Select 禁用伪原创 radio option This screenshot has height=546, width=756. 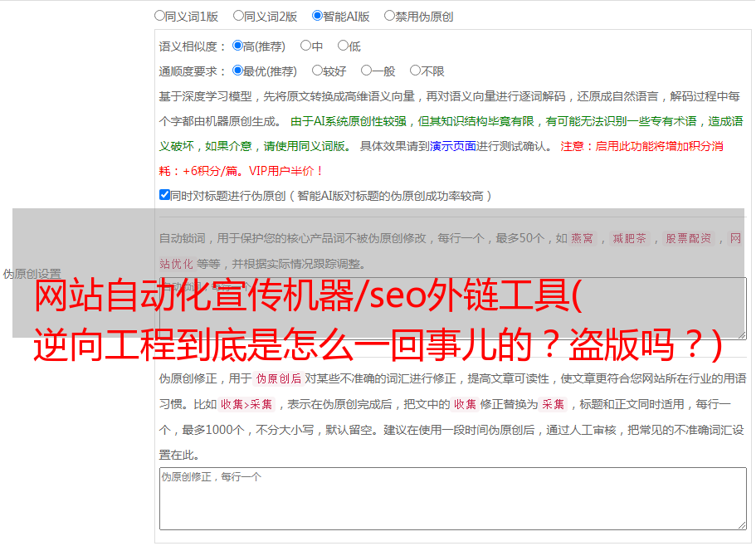pyautogui.click(x=389, y=16)
